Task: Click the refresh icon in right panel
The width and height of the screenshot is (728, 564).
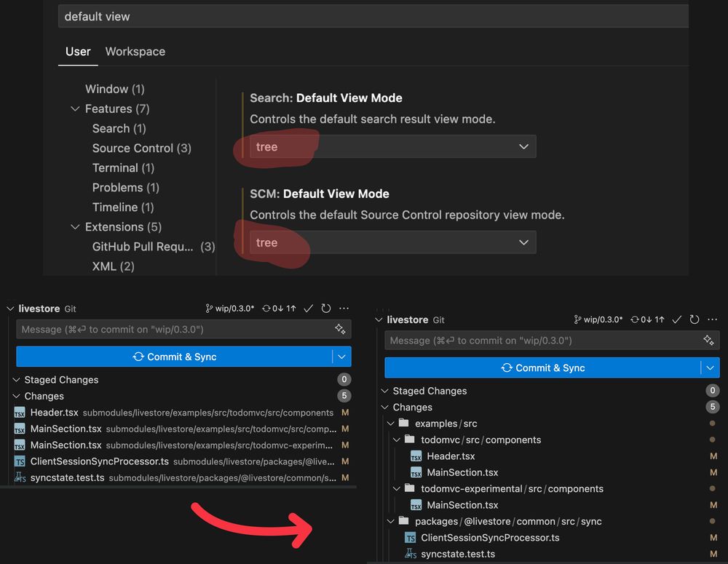Action: tap(695, 319)
